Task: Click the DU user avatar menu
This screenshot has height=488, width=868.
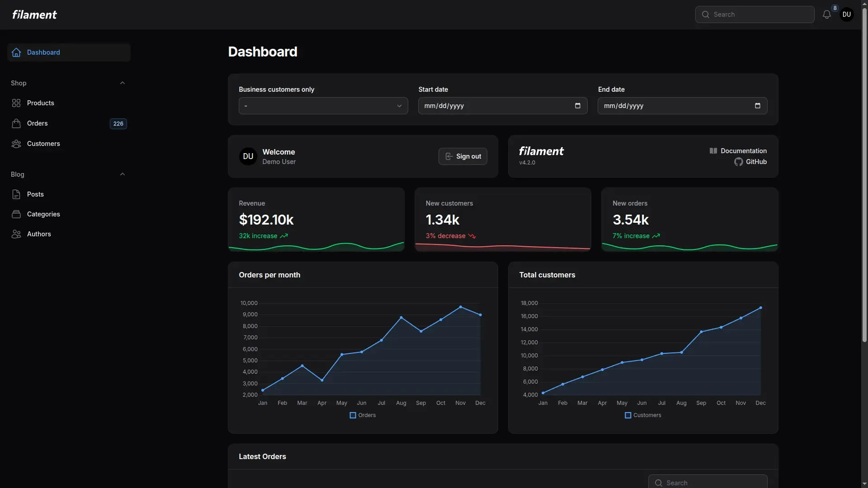Action: click(846, 14)
